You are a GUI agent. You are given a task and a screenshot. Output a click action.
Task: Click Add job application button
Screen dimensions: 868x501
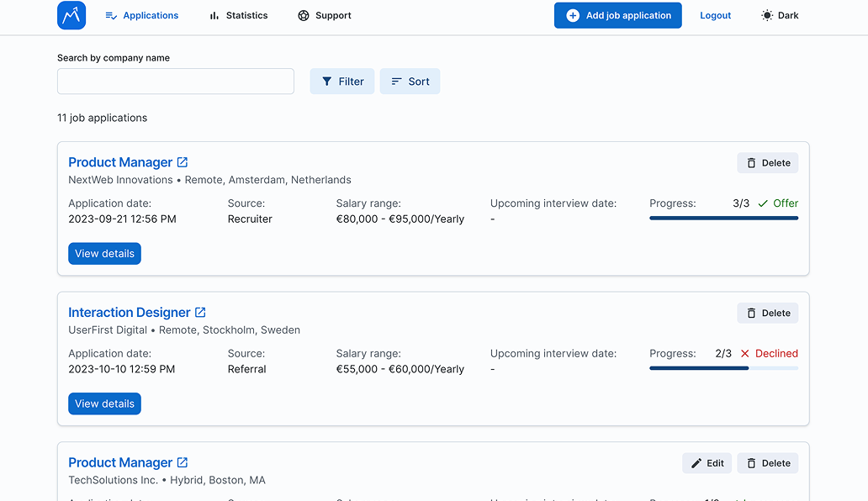tap(618, 15)
